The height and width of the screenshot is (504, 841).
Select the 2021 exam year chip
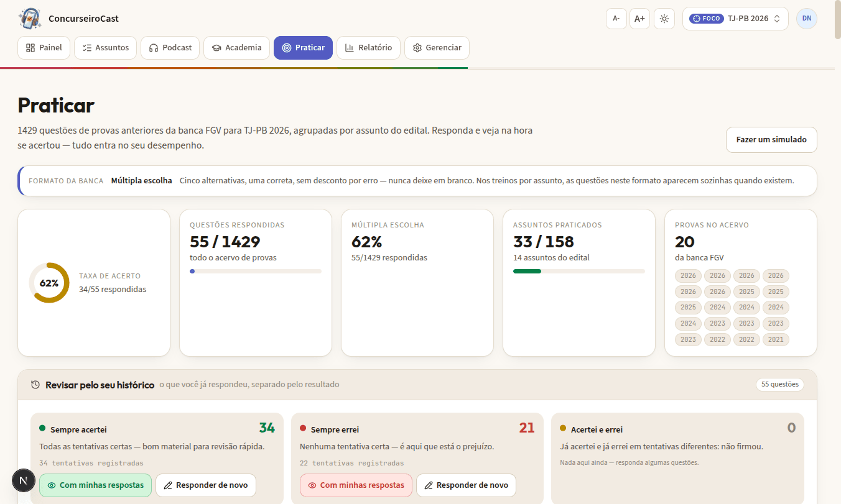[776, 340]
